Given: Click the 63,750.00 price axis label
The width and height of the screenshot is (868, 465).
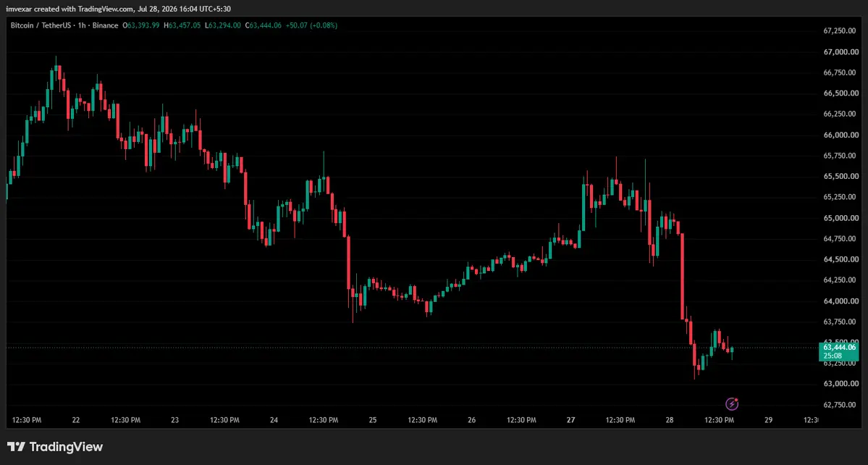Looking at the screenshot, I should [840, 322].
